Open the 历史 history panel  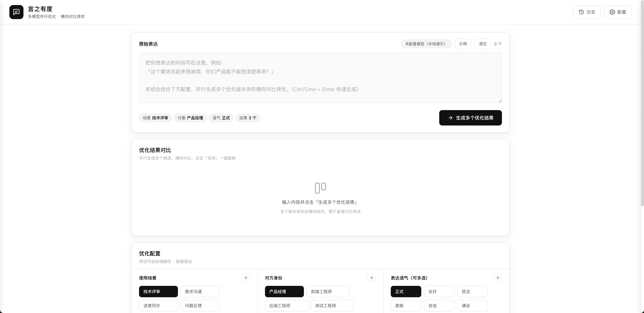click(587, 12)
